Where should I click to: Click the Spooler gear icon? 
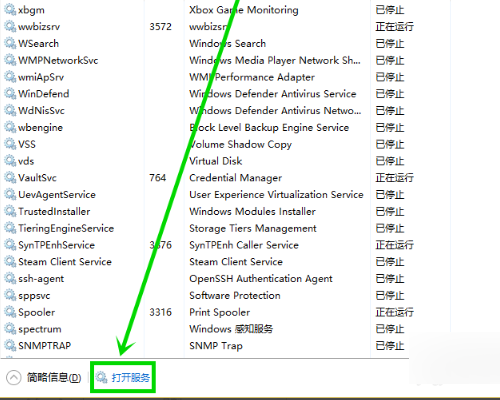[10, 312]
